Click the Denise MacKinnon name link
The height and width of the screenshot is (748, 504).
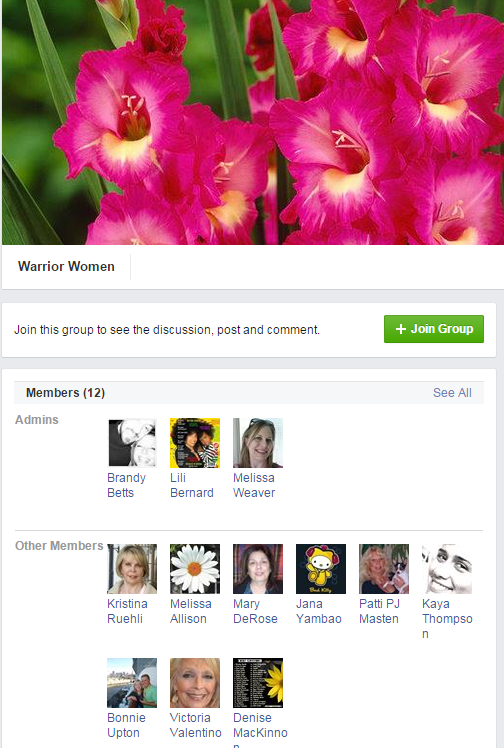click(260, 729)
